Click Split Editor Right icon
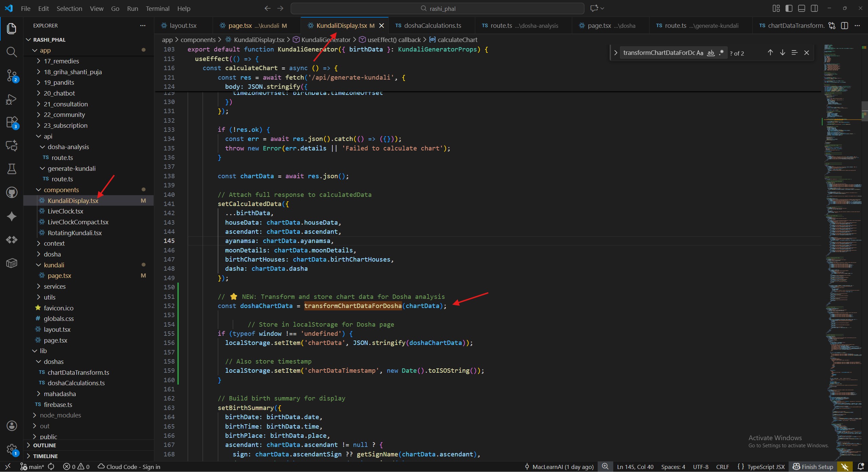This screenshot has width=868, height=472. (844, 25)
